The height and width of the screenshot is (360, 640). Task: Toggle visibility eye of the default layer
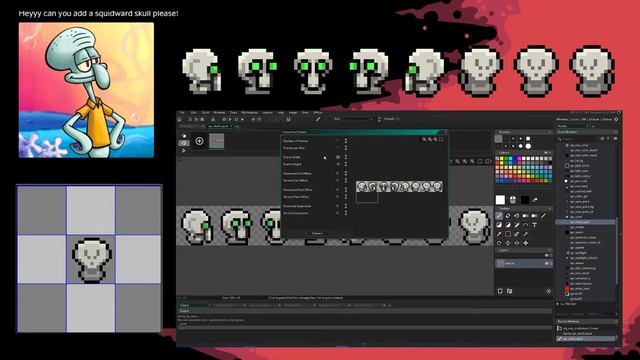pyautogui.click(x=547, y=263)
